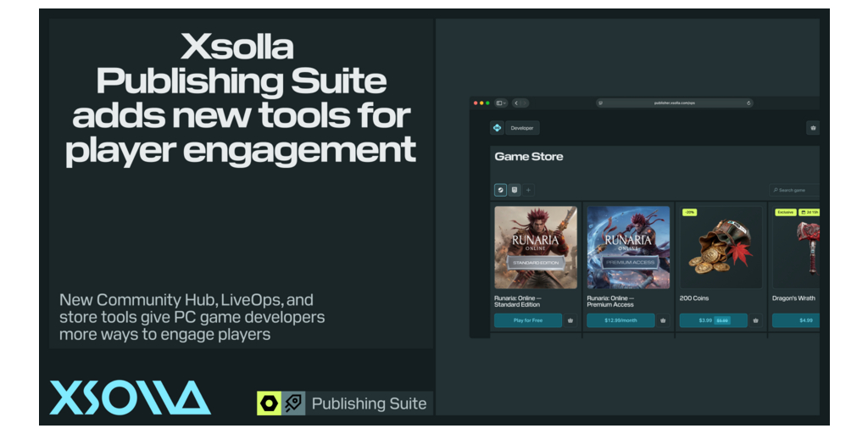Click the 'Runaria: Online — Premium Access' title
This screenshot has width=868, height=434.
(610, 301)
